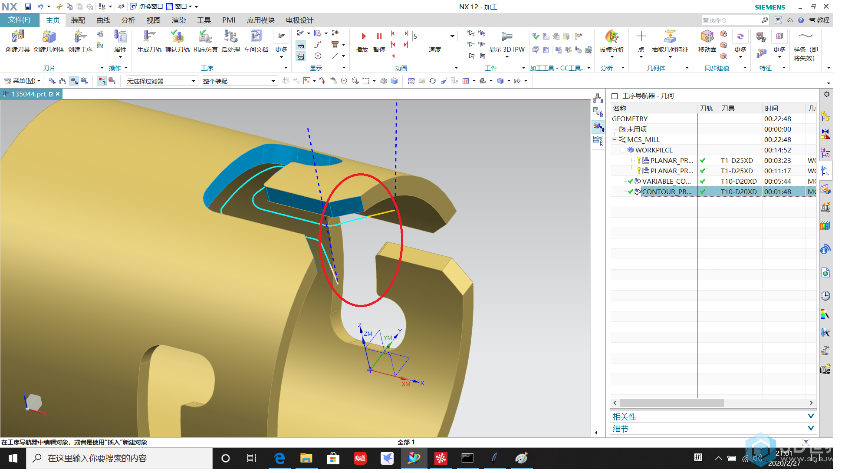Open Draft Analysis (拔模分析)
The width and height of the screenshot is (868, 473).
click(612, 41)
